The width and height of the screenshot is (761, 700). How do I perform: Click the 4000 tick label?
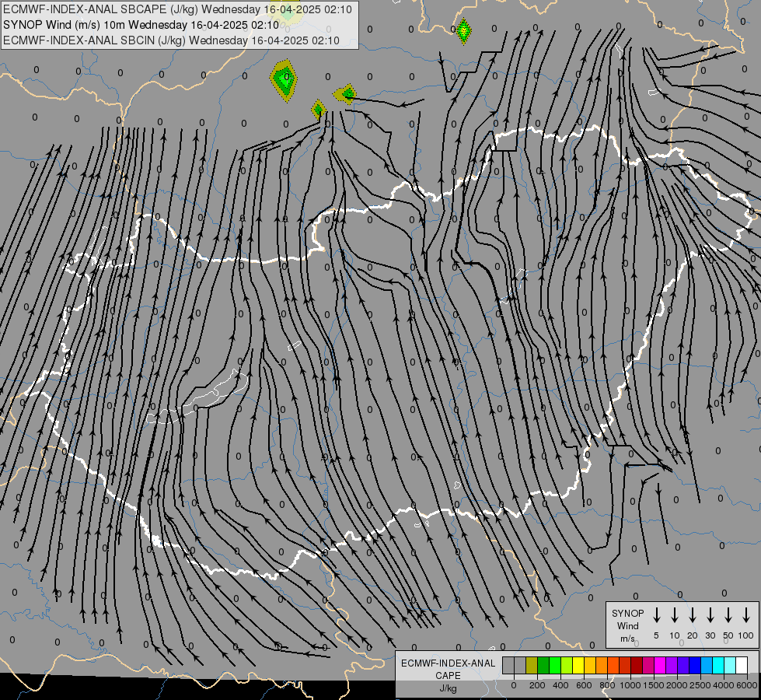tap(724, 685)
